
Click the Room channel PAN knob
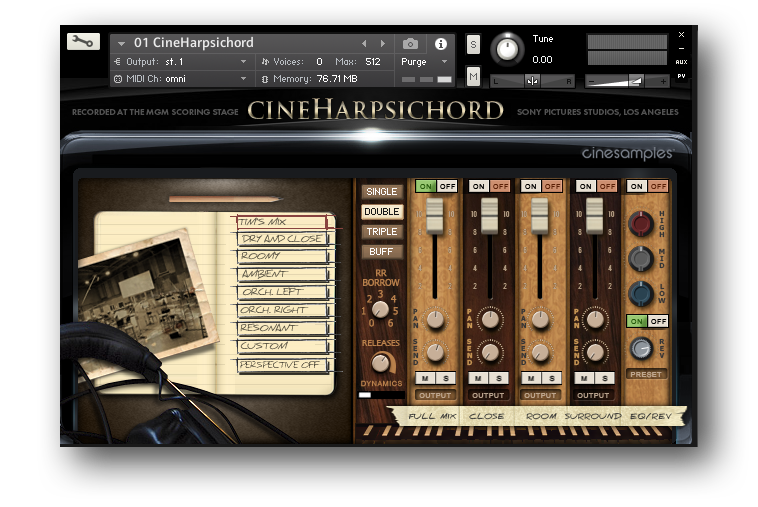(x=540, y=319)
